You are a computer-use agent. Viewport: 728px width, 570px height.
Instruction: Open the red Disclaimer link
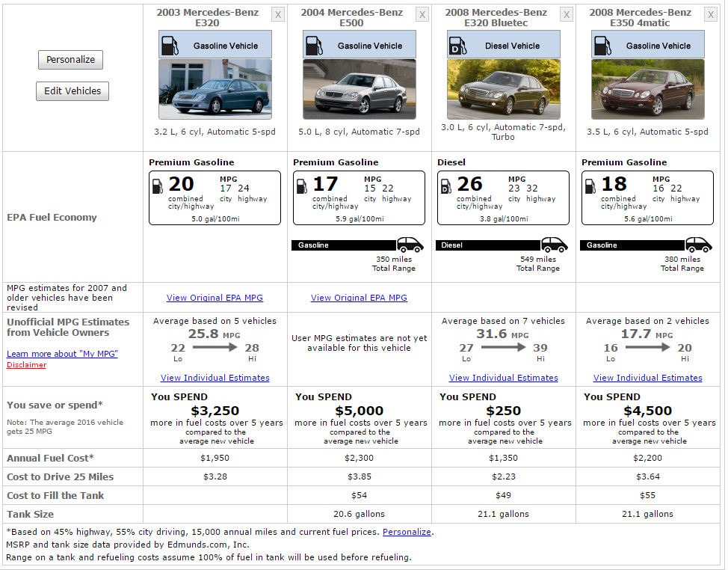[x=26, y=365]
